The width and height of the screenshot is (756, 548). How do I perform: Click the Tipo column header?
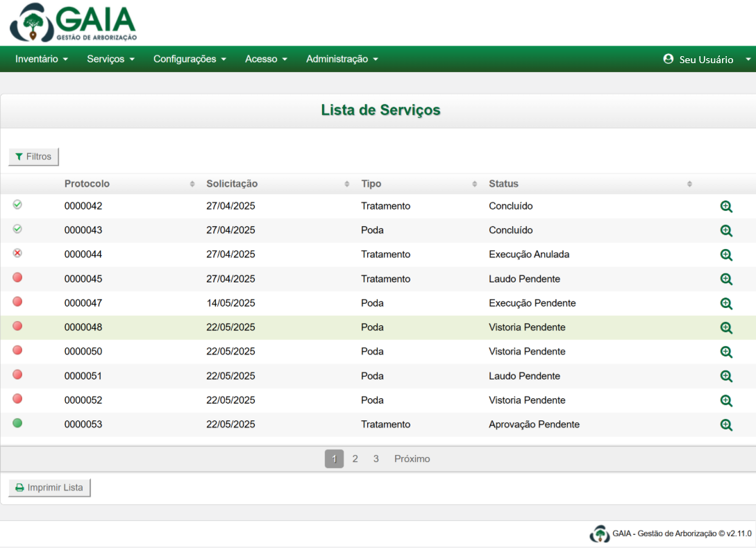coord(371,184)
